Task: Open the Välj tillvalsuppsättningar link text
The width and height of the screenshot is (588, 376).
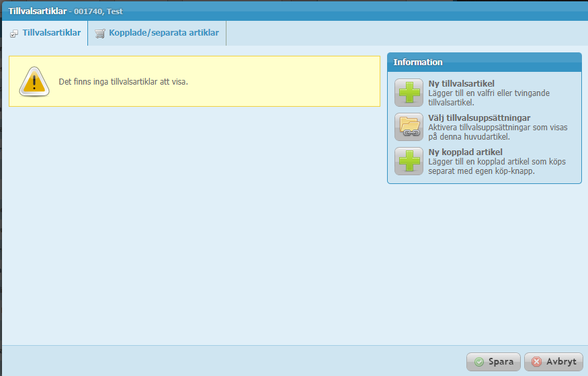Action: pyautogui.click(x=479, y=118)
